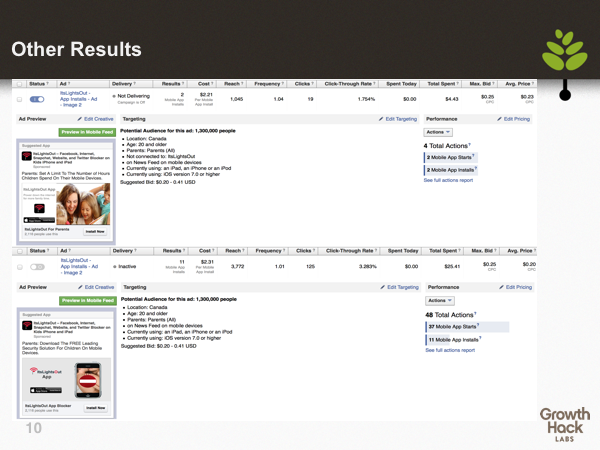
Task: Click the '4 Total Actions' heading
Action: (x=447, y=146)
